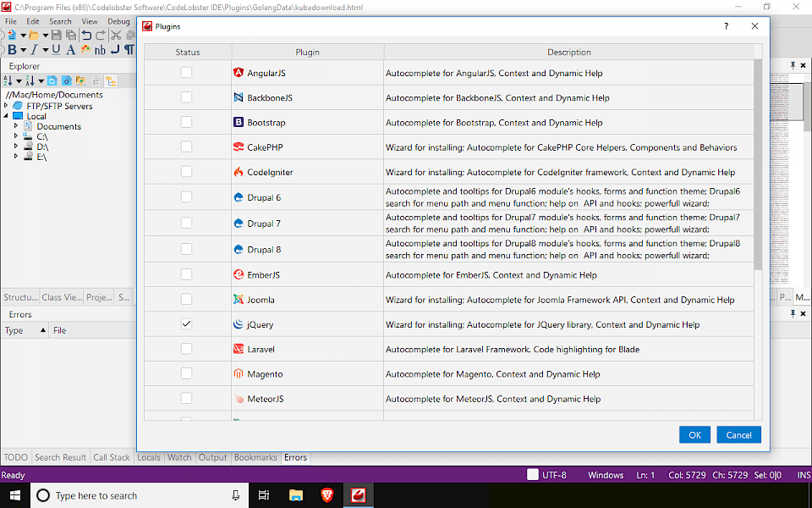Open the Search menu
The height and width of the screenshot is (508, 812).
60,21
